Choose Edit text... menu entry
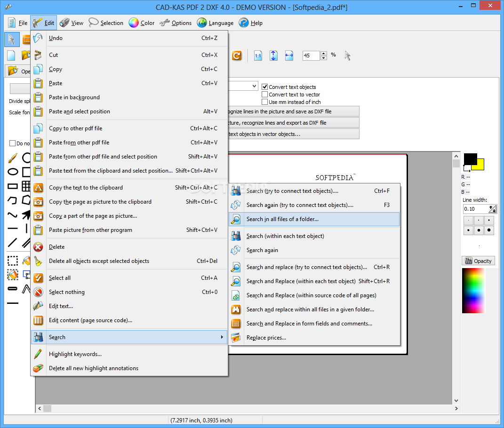The width and height of the screenshot is (504, 428). (129, 306)
